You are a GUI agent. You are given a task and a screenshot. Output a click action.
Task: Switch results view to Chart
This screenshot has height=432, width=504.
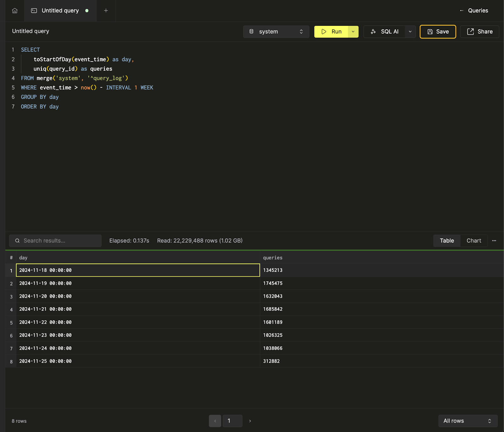pyautogui.click(x=474, y=240)
